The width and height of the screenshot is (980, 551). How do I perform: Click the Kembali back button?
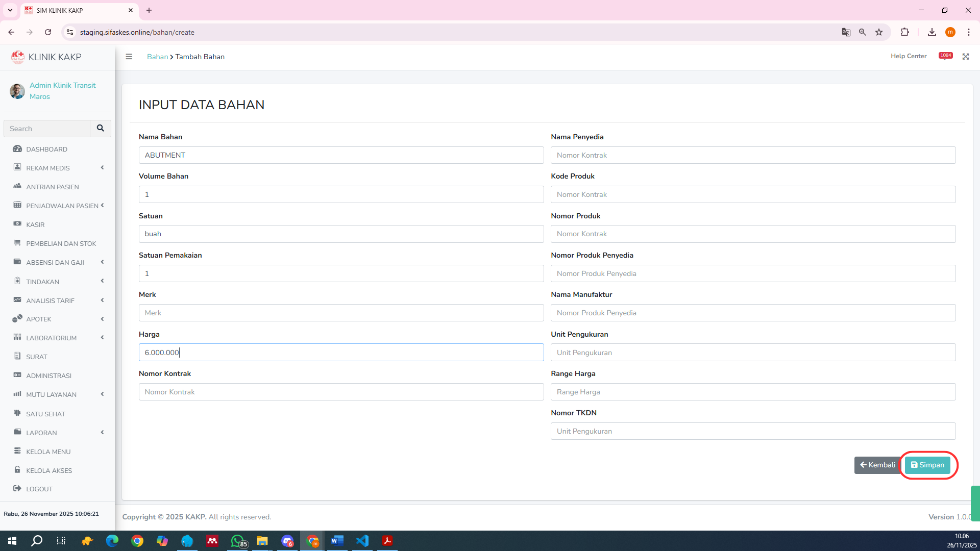[x=877, y=465]
